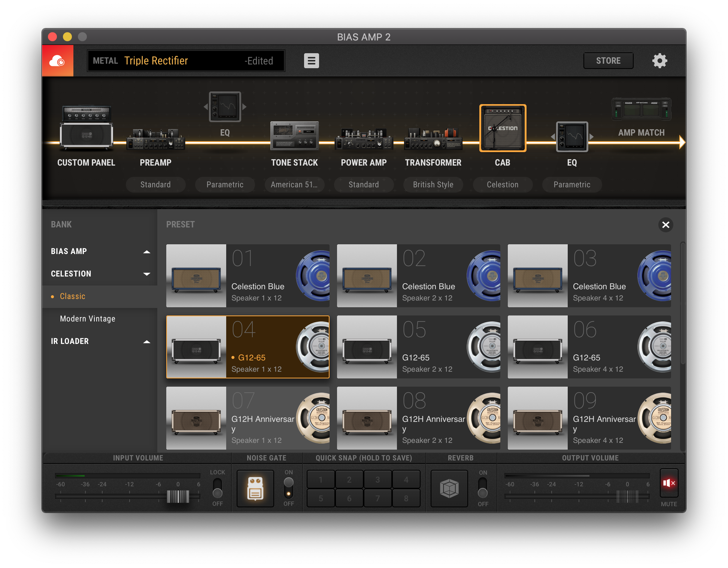Image resolution: width=728 pixels, height=568 pixels.
Task: Recall Quick Snap slot 3
Action: coord(378,480)
